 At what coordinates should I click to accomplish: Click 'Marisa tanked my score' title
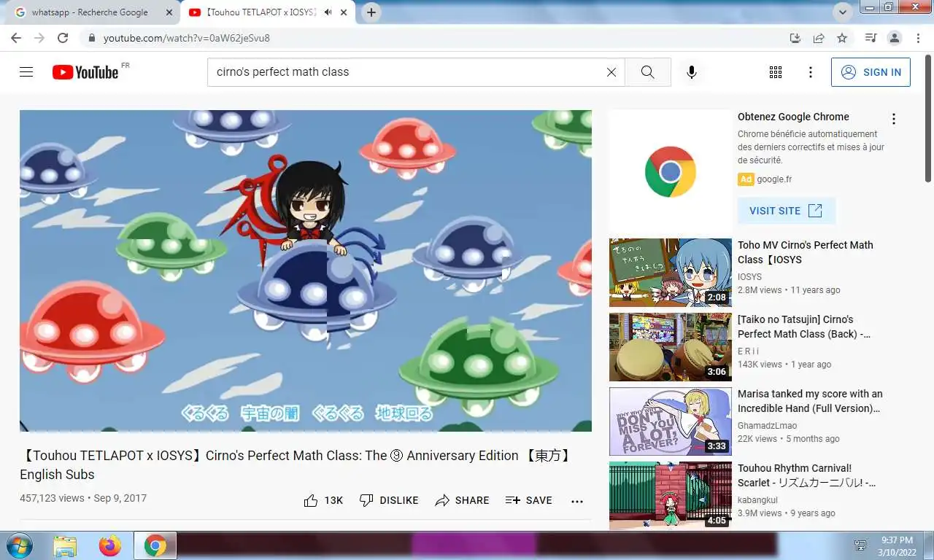click(810, 401)
